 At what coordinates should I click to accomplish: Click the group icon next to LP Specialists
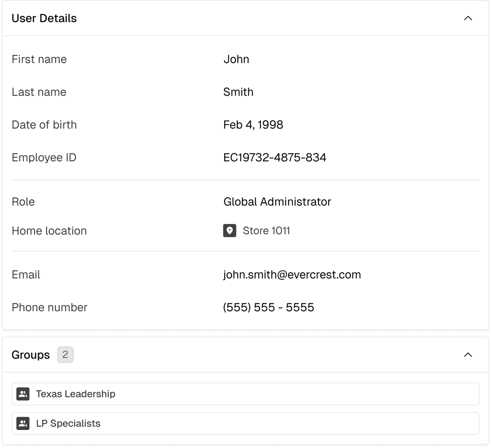(23, 423)
